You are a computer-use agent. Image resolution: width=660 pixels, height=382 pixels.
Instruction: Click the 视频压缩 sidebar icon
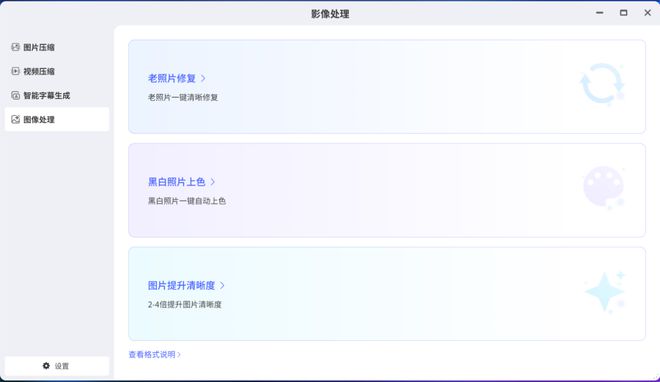point(16,71)
